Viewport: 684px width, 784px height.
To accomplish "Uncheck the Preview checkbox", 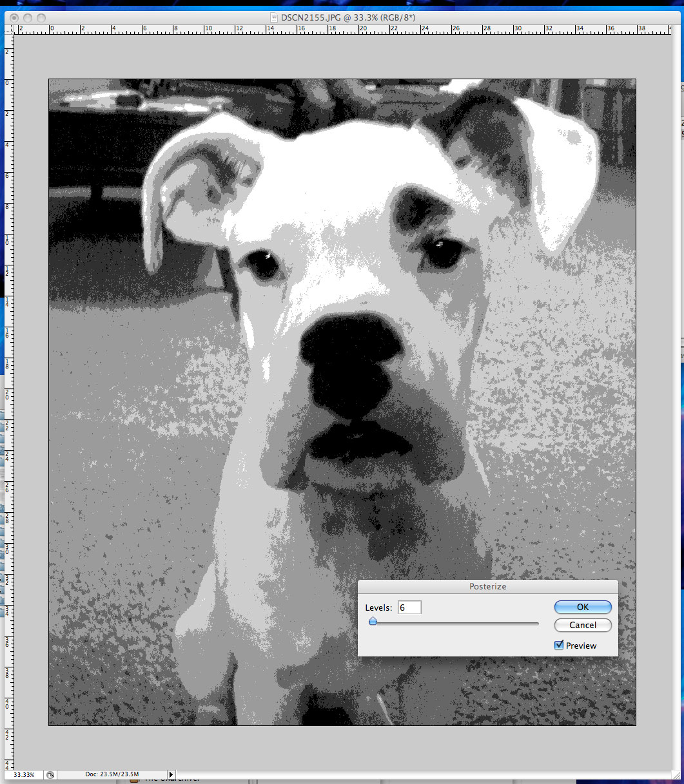I will coord(559,645).
